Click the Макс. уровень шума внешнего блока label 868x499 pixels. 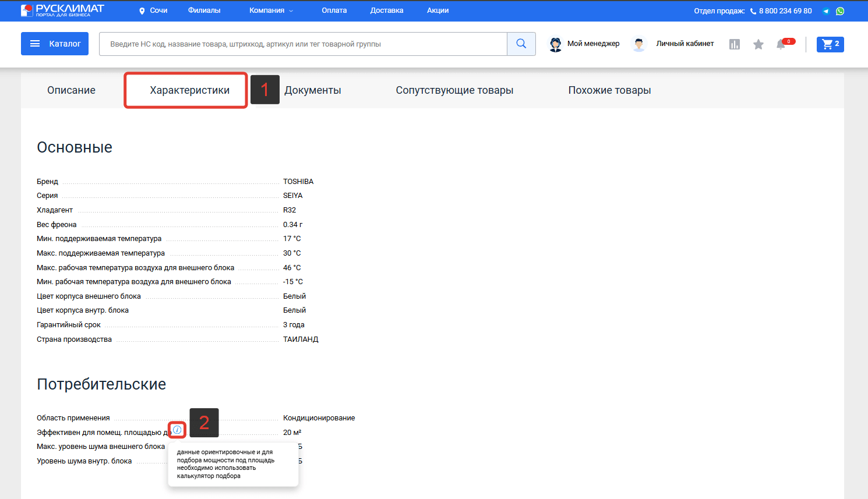coord(101,447)
